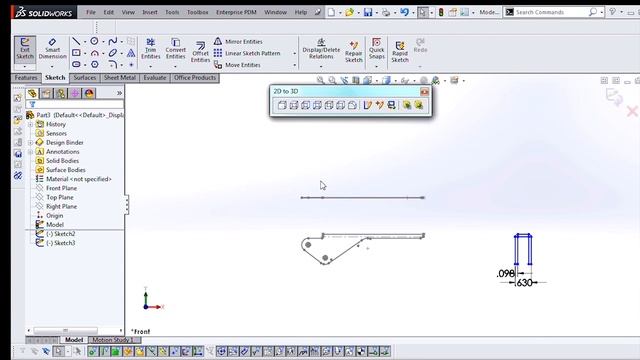Switch to the Sheet Metal tab

120,78
